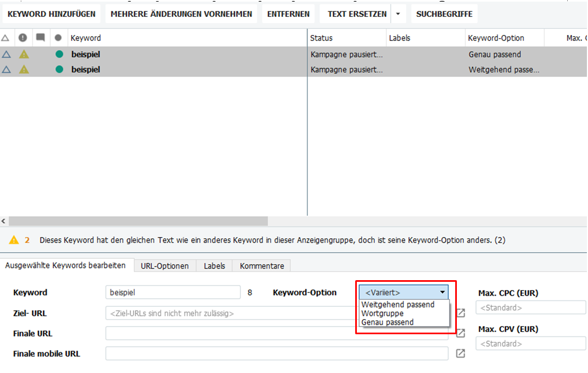This screenshot has width=588, height=373.
Task: Click the SUCHBEGRIFFE button
Action: coord(444,13)
